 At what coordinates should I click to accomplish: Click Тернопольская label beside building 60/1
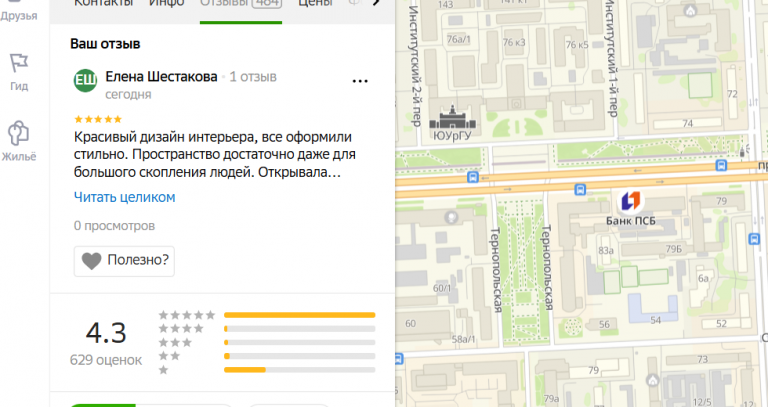click(496, 270)
